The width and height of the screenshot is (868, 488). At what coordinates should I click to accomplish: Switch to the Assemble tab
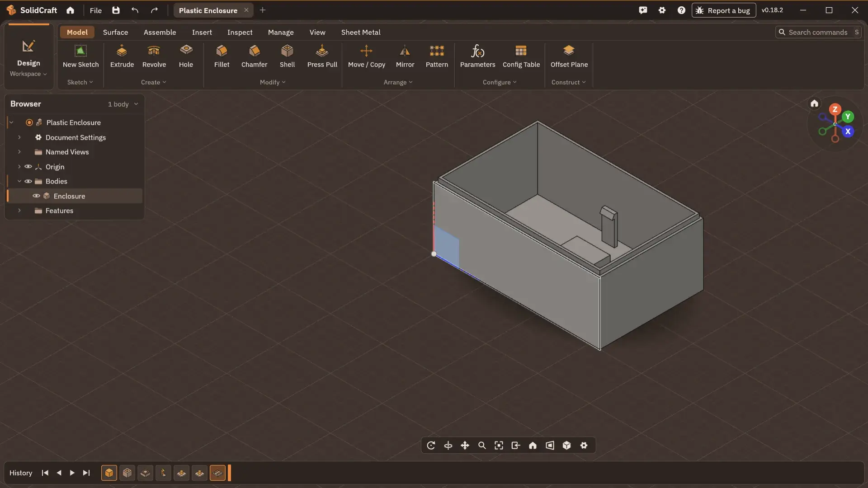(160, 32)
